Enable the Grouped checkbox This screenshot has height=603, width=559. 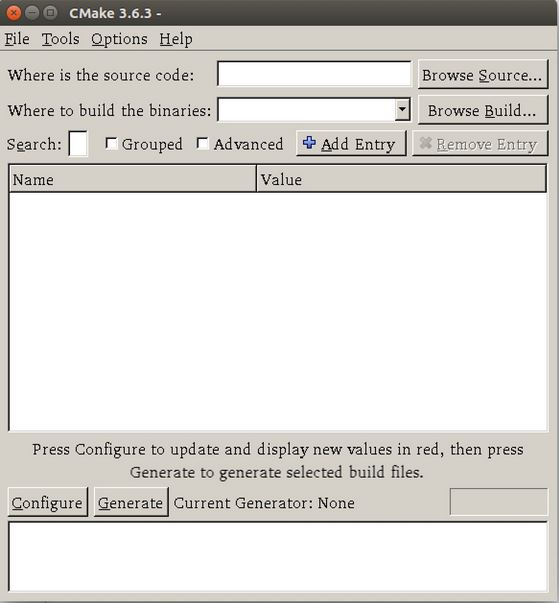[x=111, y=144]
